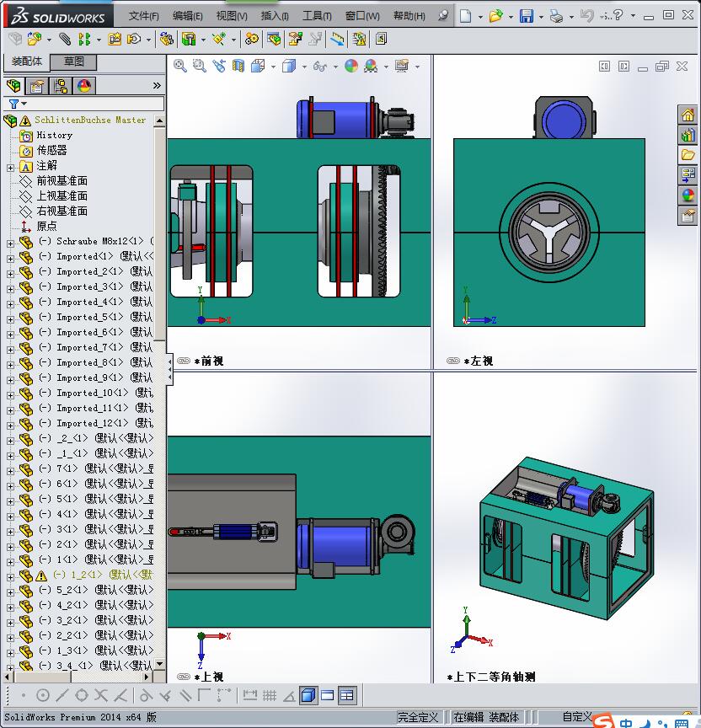Click the Display Style cube icon

pyautogui.click(x=289, y=66)
